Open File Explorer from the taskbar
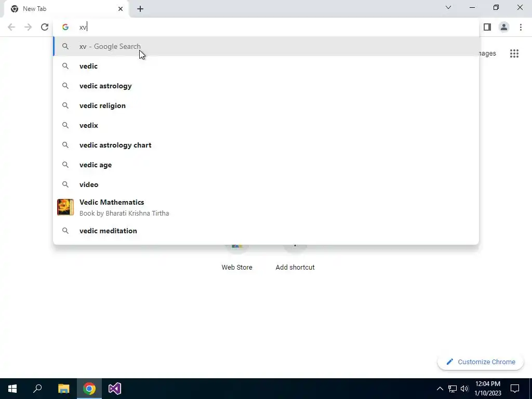 click(x=63, y=389)
